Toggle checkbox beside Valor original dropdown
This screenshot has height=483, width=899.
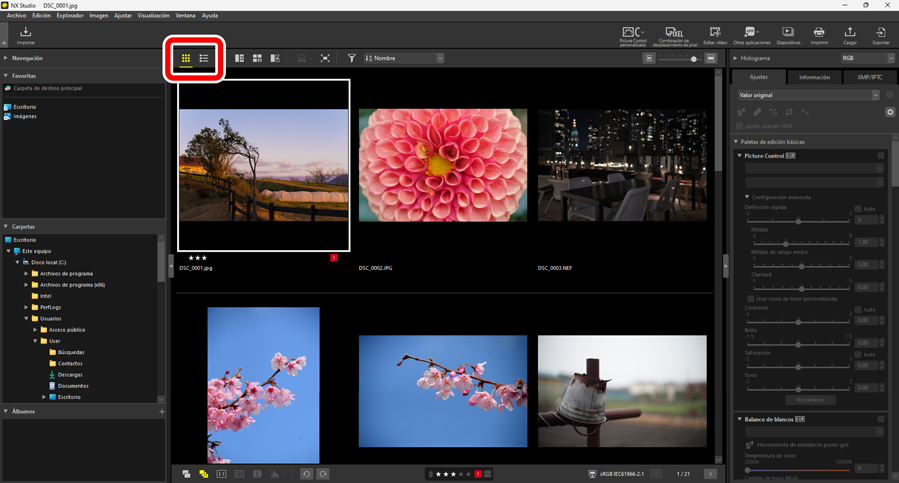pos(889,95)
